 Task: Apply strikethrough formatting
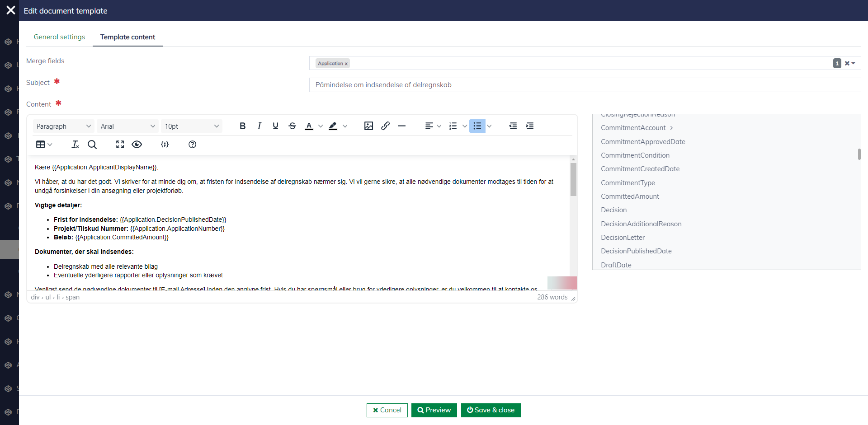[x=292, y=126]
